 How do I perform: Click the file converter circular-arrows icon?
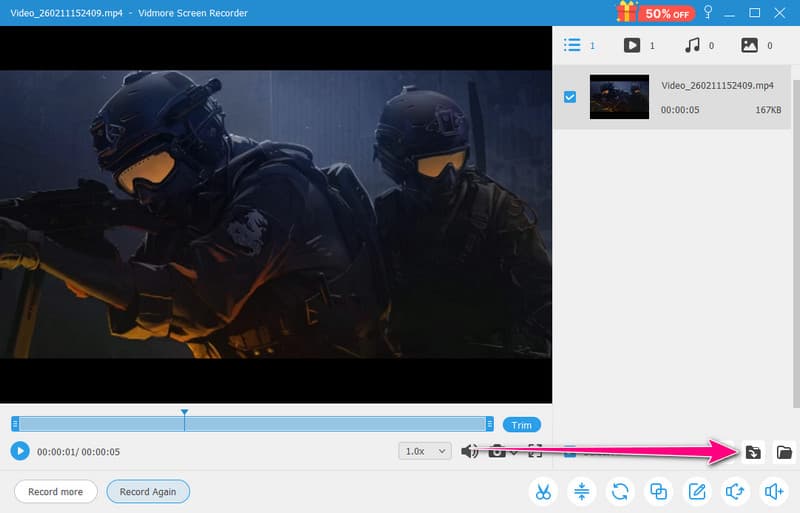tap(620, 491)
